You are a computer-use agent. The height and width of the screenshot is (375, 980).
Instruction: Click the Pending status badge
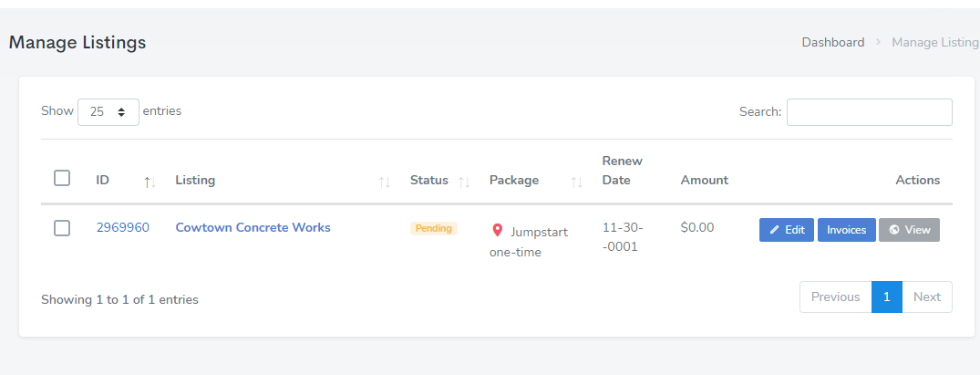point(433,228)
